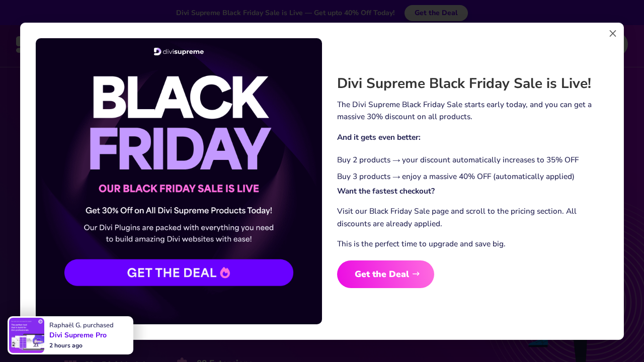This screenshot has width=644, height=362.
Task: Click the popup heading "Black Friday Sale is Live!"
Action: click(x=464, y=83)
